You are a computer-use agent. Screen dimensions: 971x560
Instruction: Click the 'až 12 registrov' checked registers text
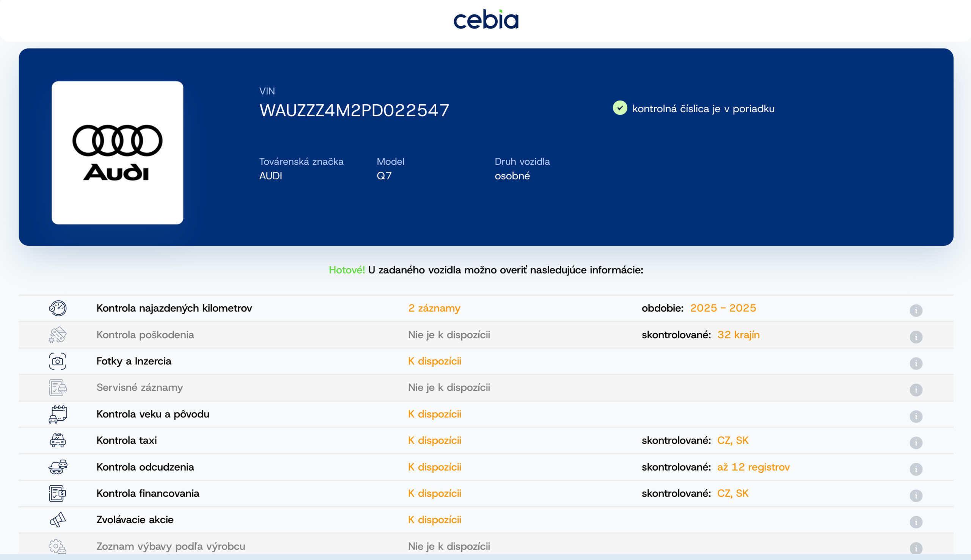753,467
